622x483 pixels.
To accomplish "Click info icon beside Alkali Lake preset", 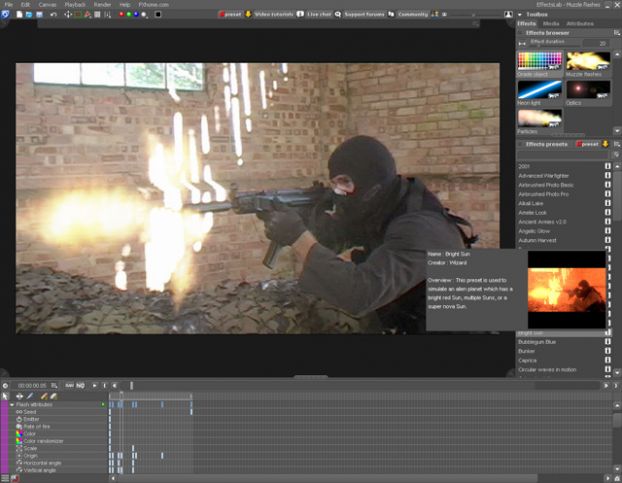I will (608, 203).
